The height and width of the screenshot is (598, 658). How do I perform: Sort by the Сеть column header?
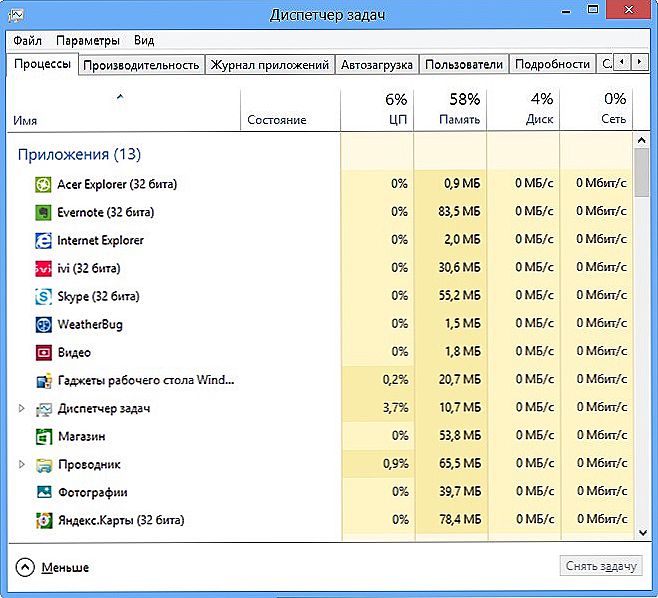[596, 109]
